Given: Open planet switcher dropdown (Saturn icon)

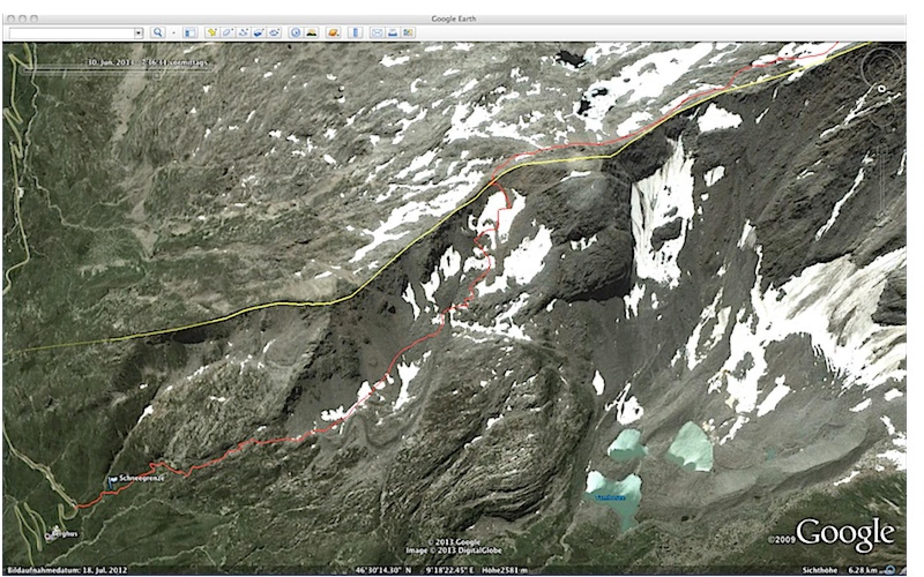Looking at the screenshot, I should 333,33.
